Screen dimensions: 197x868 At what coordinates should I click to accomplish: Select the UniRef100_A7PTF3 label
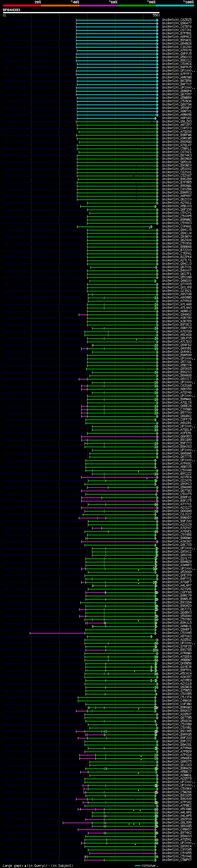(177, 74)
